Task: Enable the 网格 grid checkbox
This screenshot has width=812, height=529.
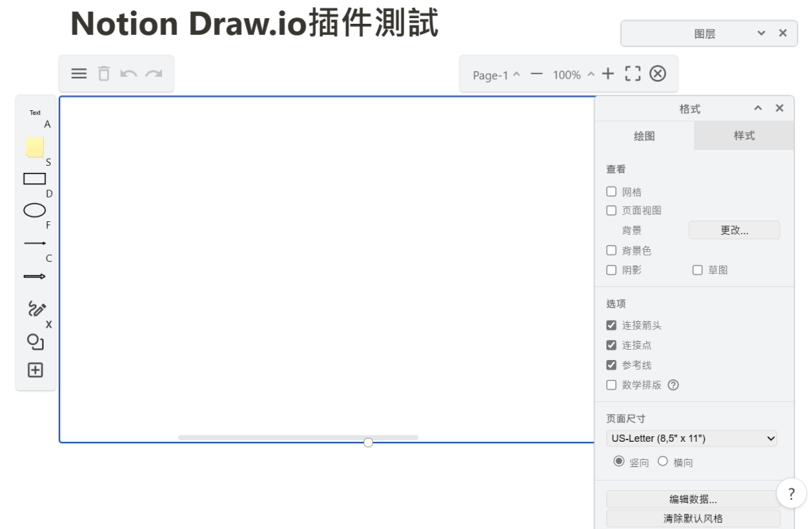Action: click(x=611, y=192)
